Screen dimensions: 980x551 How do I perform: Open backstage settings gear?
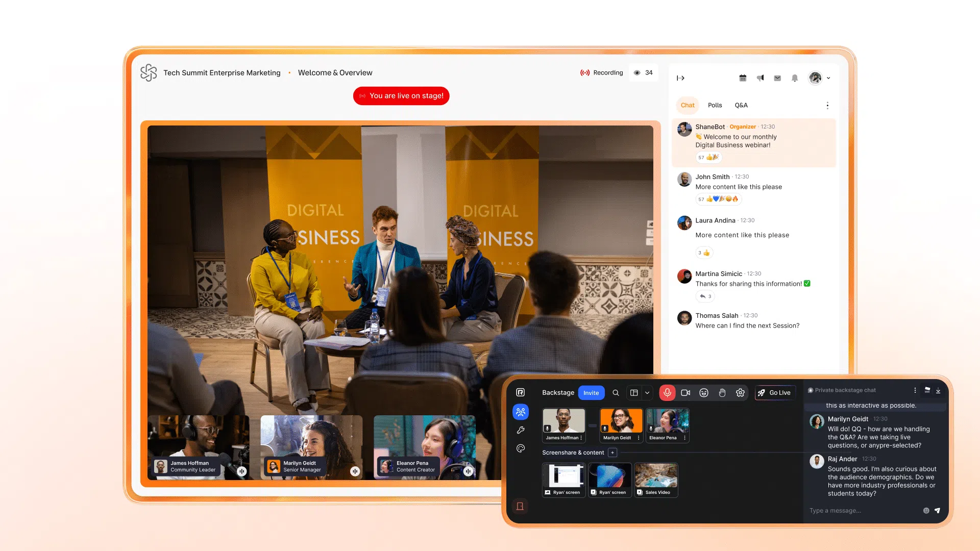(740, 392)
